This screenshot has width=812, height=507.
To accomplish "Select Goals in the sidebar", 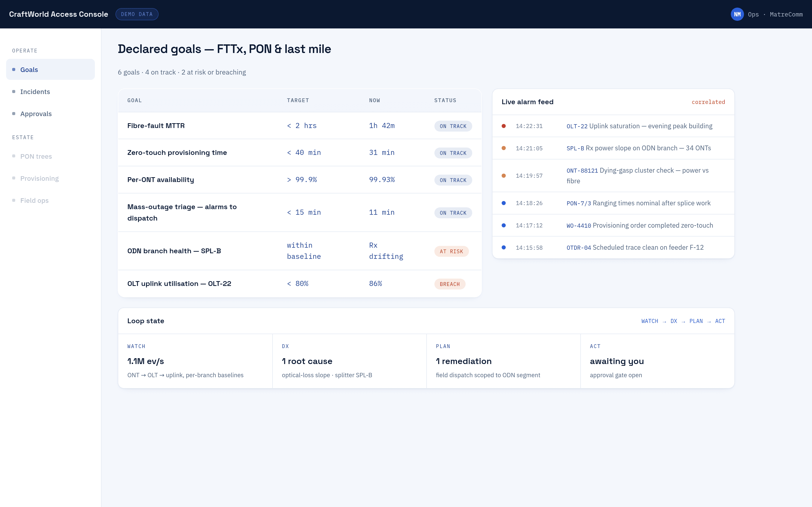I will pos(50,69).
